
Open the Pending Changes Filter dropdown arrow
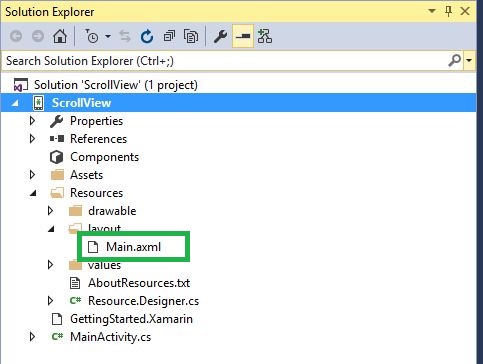point(108,36)
